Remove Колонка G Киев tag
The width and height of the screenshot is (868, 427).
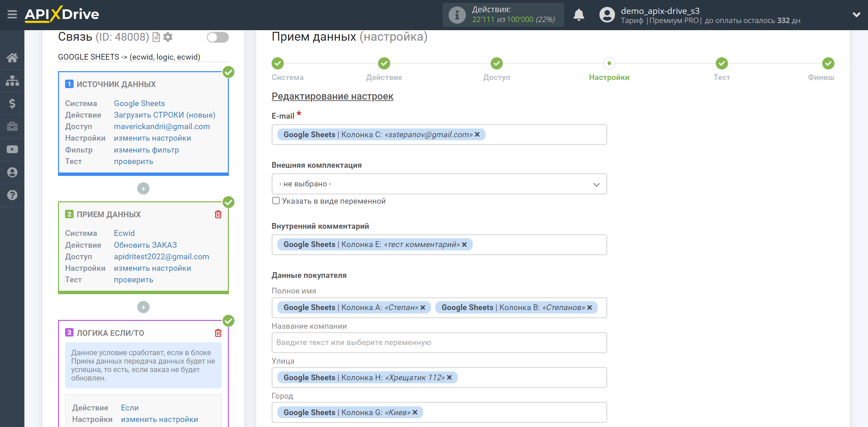[415, 412]
